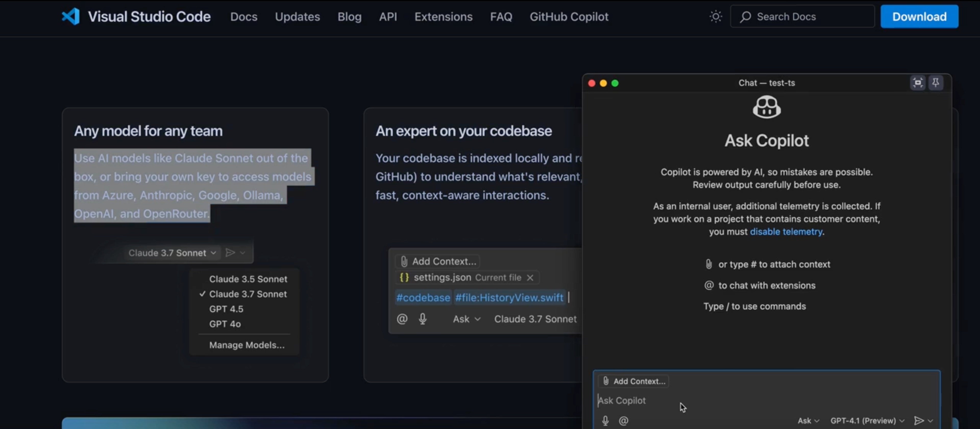Click the Download button
The height and width of the screenshot is (429, 980).
tap(919, 16)
